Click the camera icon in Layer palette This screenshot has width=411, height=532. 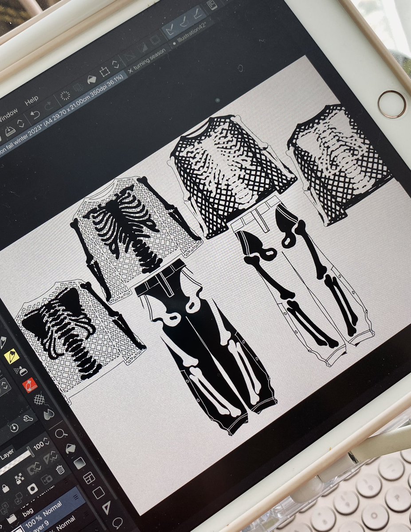pos(47,479)
